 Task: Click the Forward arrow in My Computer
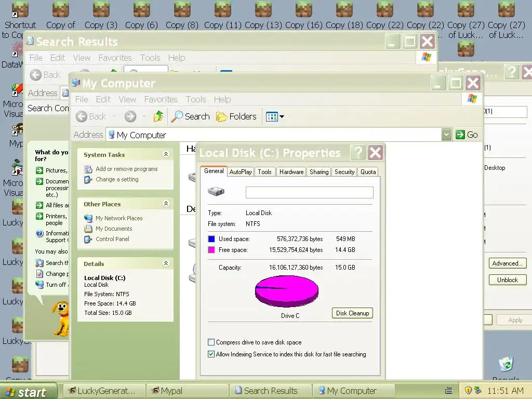tap(130, 116)
